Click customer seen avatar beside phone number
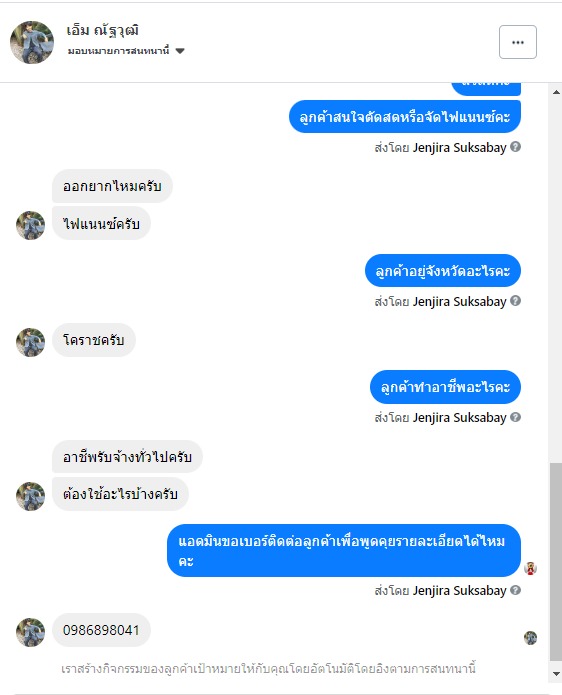 (531, 638)
